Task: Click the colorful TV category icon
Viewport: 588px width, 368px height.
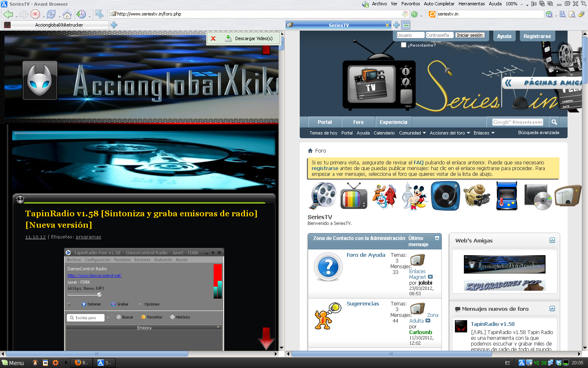Action: [354, 196]
